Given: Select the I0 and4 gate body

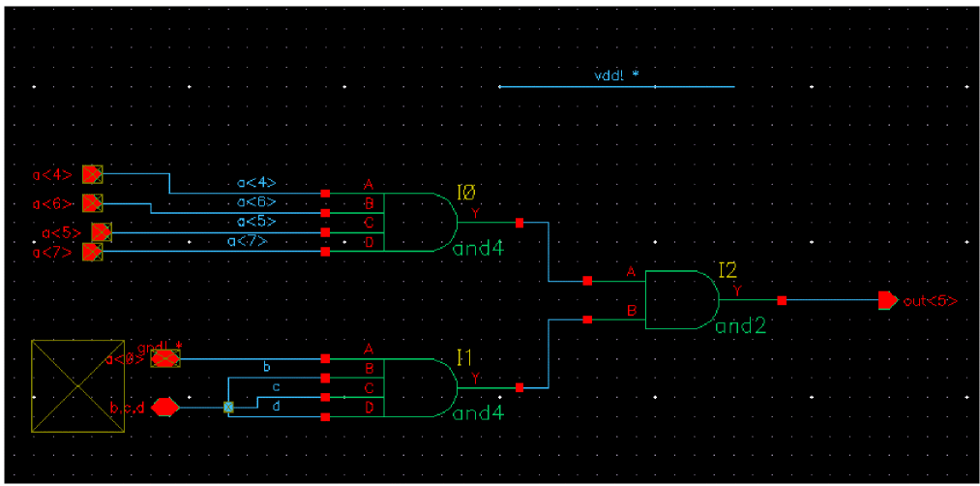Looking at the screenshot, I should pos(420,222).
